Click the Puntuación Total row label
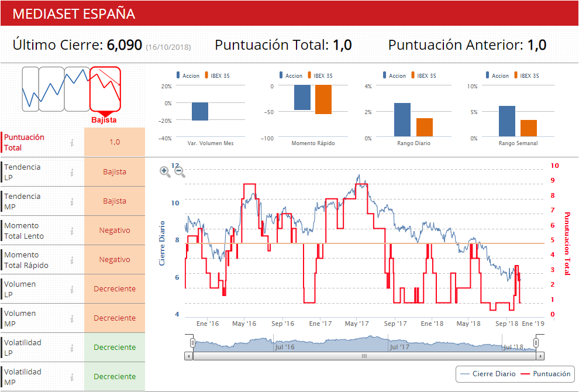 click(x=24, y=142)
